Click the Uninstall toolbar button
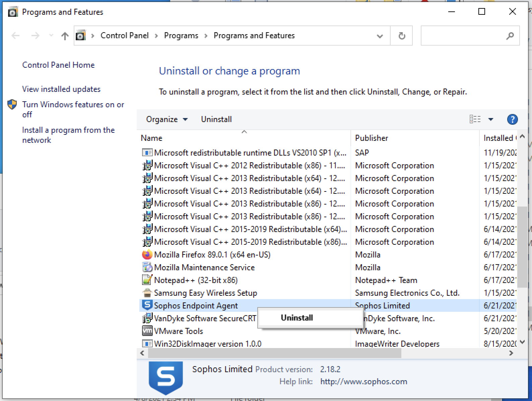This screenshot has width=532, height=401. 216,119
